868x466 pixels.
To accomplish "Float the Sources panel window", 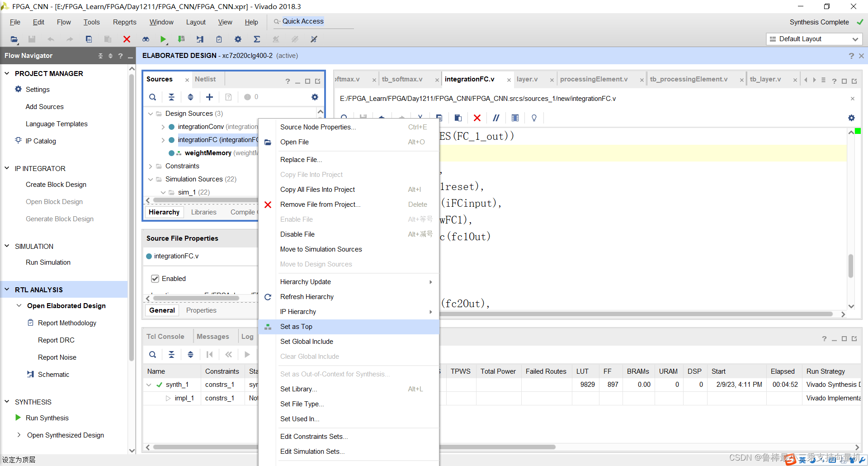I will [x=318, y=81].
